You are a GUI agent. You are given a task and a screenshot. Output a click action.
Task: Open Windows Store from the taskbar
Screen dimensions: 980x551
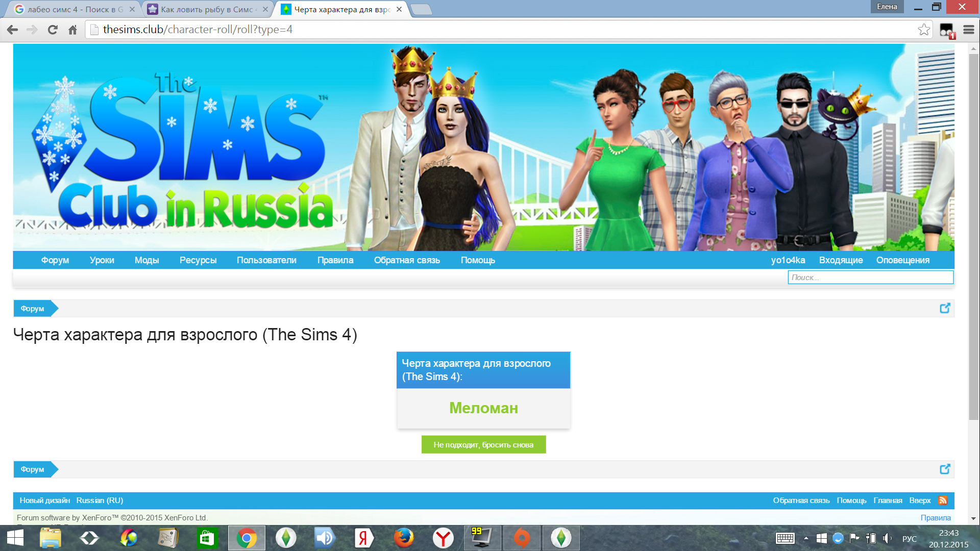[x=207, y=538]
